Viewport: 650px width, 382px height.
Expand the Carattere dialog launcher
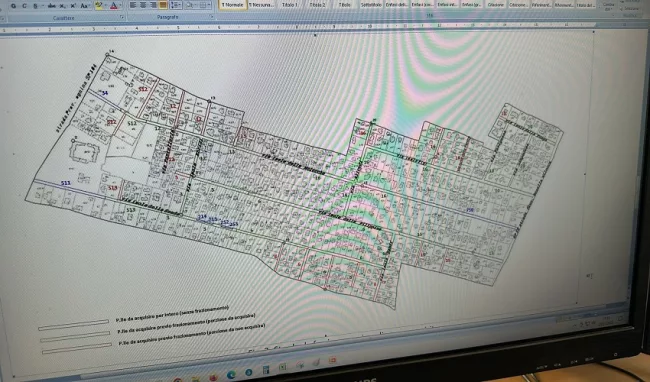click(x=122, y=17)
